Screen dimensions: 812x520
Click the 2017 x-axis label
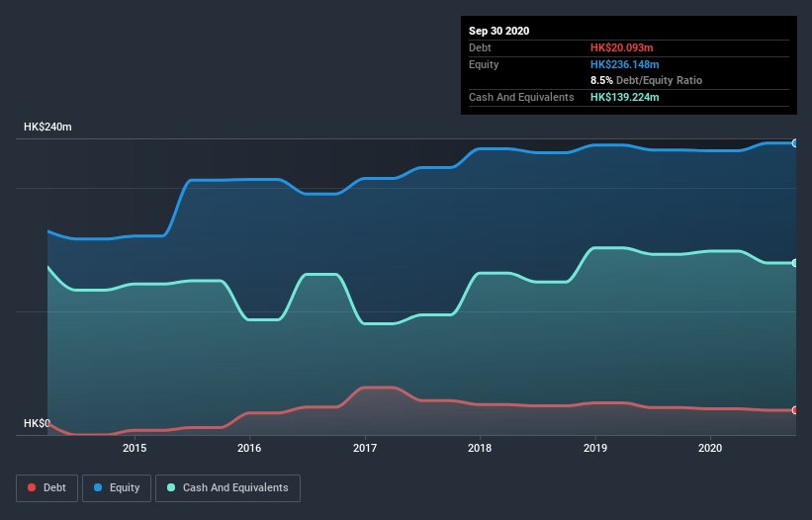[365, 448]
